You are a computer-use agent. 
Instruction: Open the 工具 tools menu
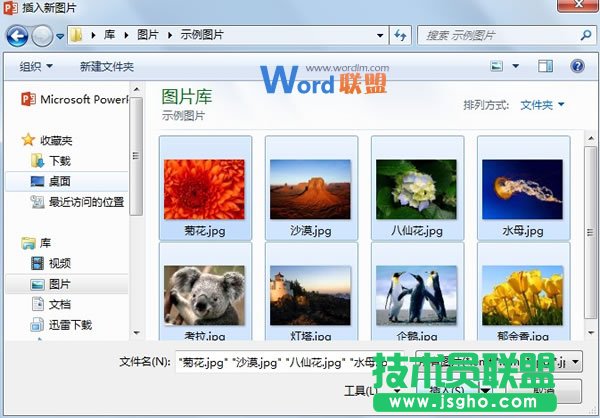[372, 391]
